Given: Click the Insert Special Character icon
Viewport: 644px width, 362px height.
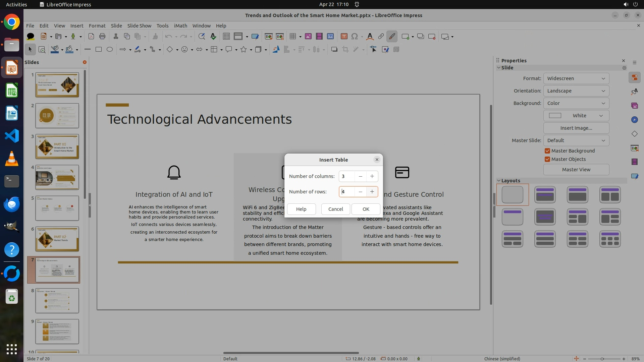Looking at the screenshot, I should 355,37.
